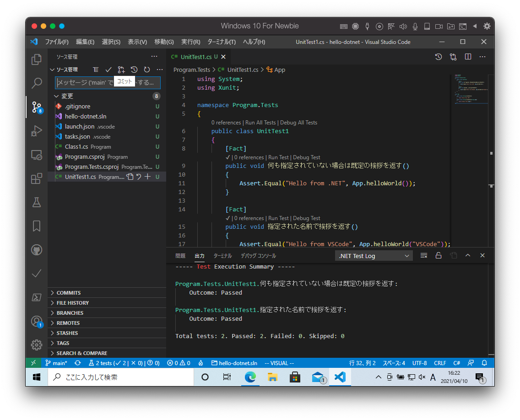Toggle split editor layout button
Image resolution: width=520 pixels, height=420 pixels.
tap(468, 57)
